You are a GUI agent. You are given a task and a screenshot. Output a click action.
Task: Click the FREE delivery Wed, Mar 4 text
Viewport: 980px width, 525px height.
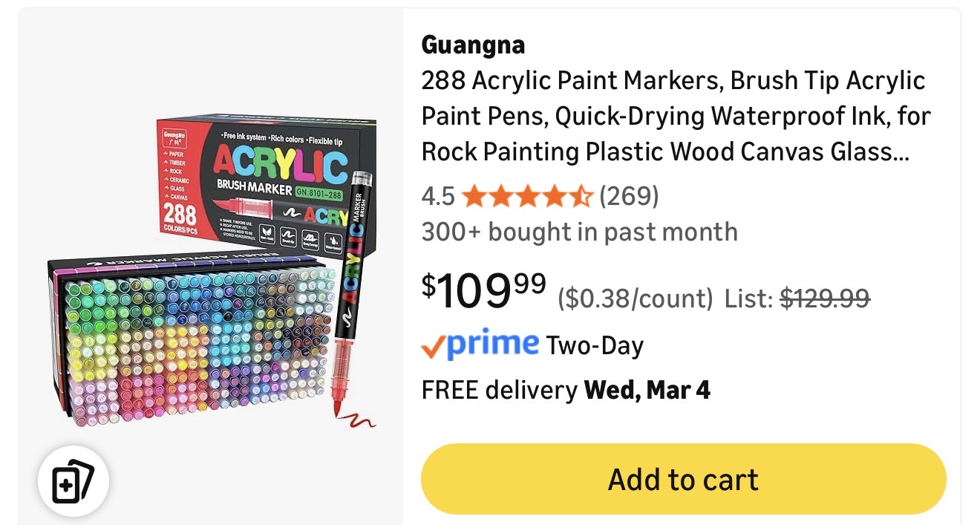click(x=566, y=390)
